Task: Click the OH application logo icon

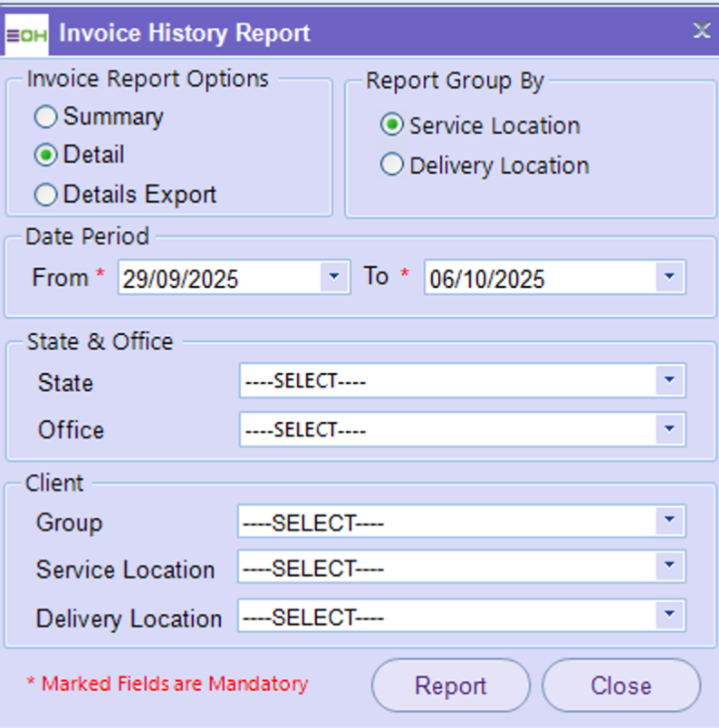Action: coord(26,34)
